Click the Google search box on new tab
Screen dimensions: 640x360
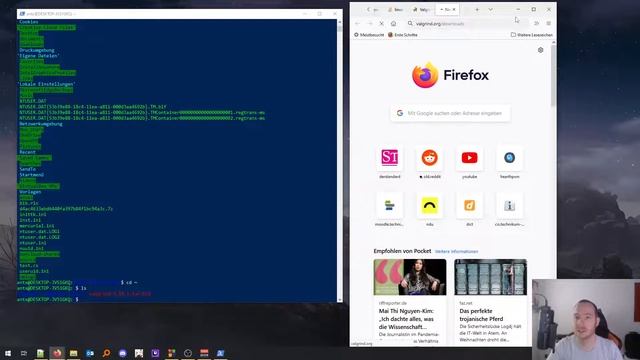click(450, 113)
